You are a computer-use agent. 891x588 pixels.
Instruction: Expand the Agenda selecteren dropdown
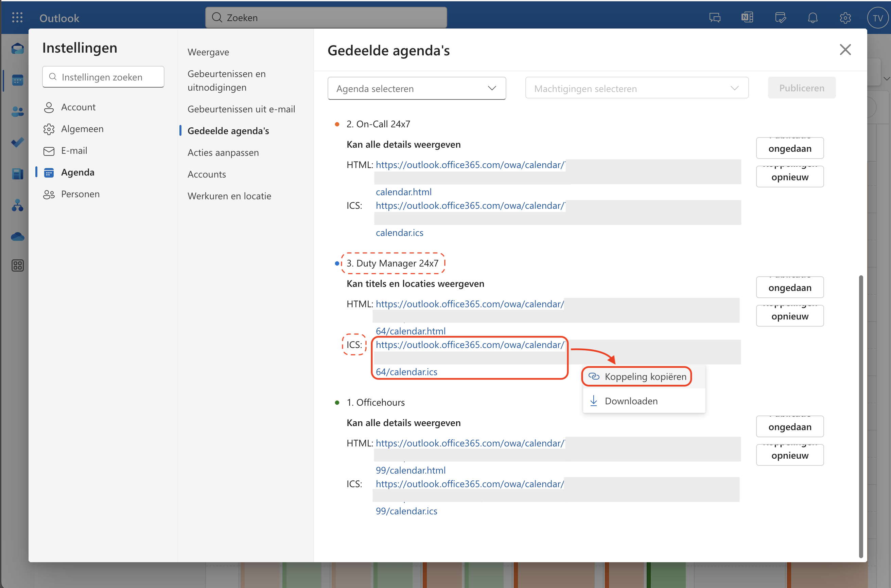point(416,89)
